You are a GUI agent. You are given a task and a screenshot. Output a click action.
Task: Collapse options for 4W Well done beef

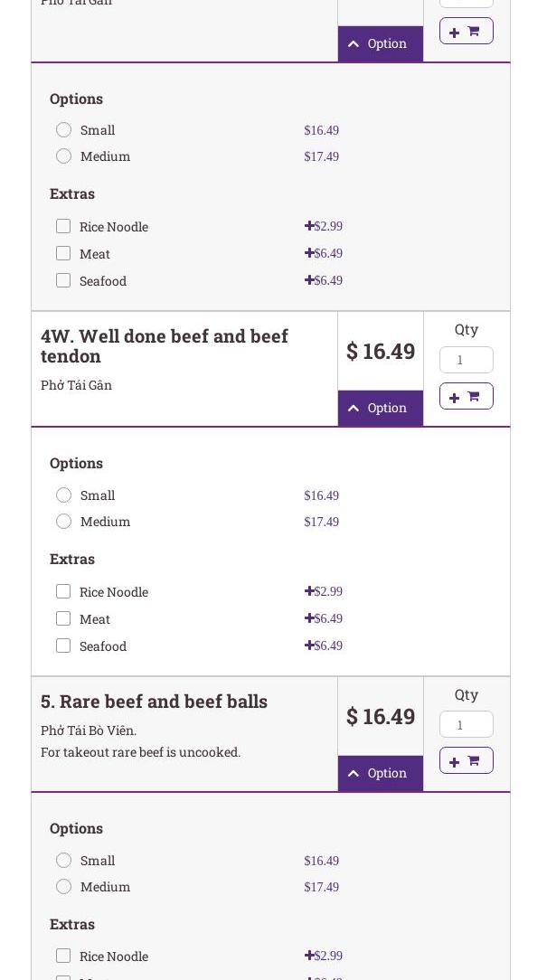coord(380,409)
